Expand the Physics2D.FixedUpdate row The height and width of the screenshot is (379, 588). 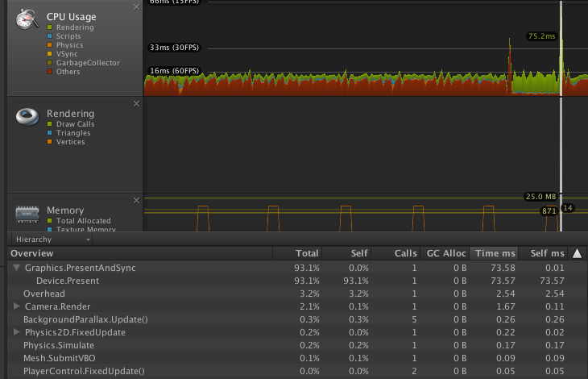pyautogui.click(x=16, y=332)
